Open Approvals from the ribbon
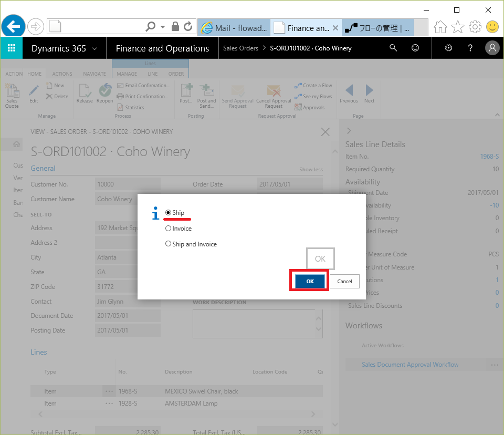Viewport: 504px width, 435px height. click(x=310, y=108)
